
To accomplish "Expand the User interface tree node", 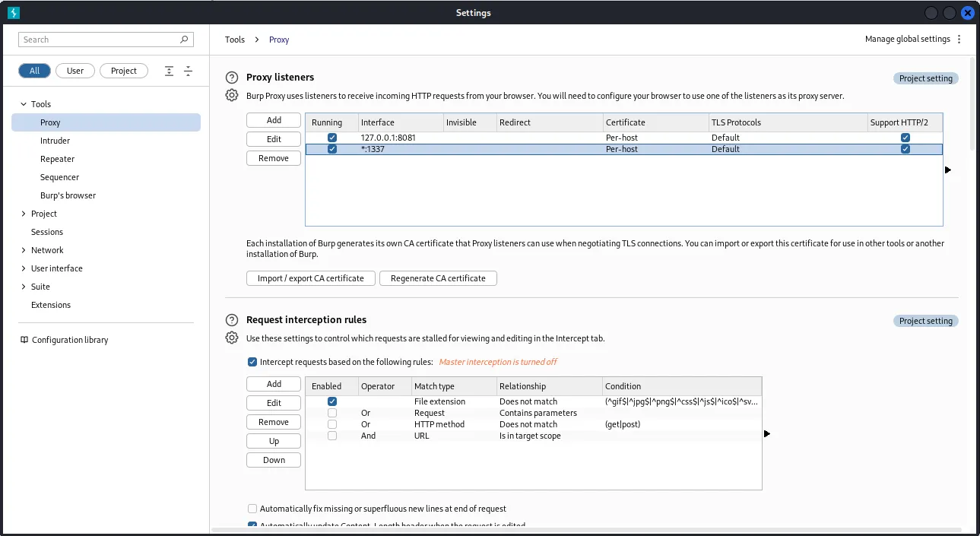I will click(x=24, y=268).
